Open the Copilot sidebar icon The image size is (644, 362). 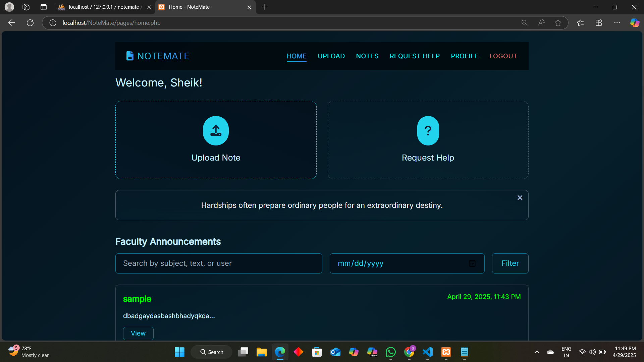point(634,23)
